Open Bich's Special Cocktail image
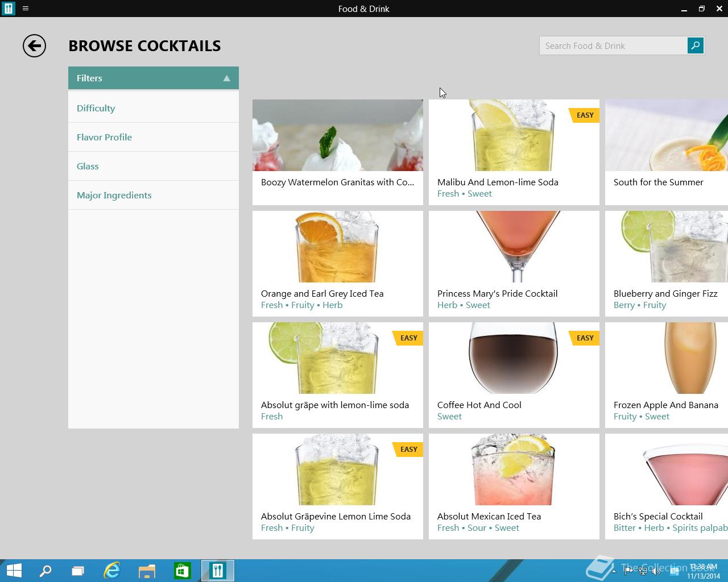 coord(667,469)
